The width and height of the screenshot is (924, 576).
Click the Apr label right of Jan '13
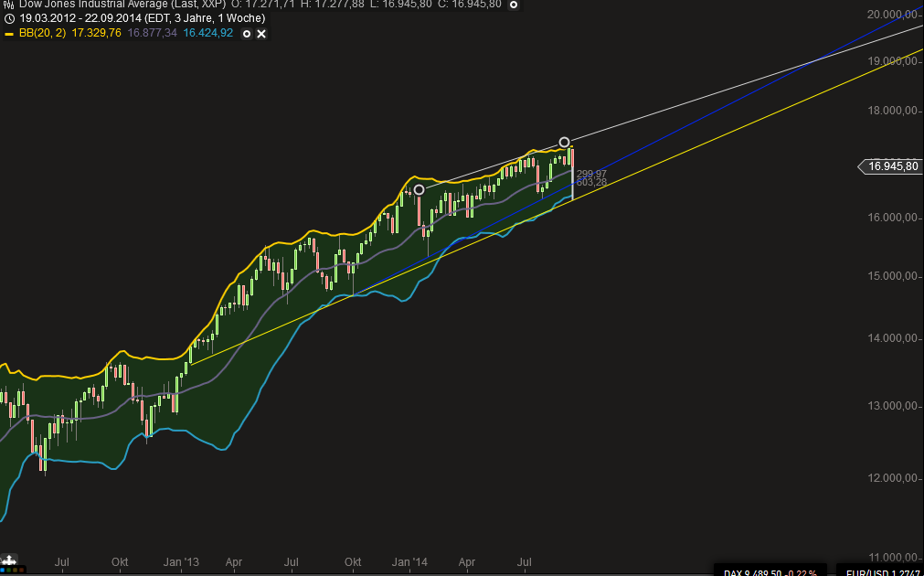[235, 562]
